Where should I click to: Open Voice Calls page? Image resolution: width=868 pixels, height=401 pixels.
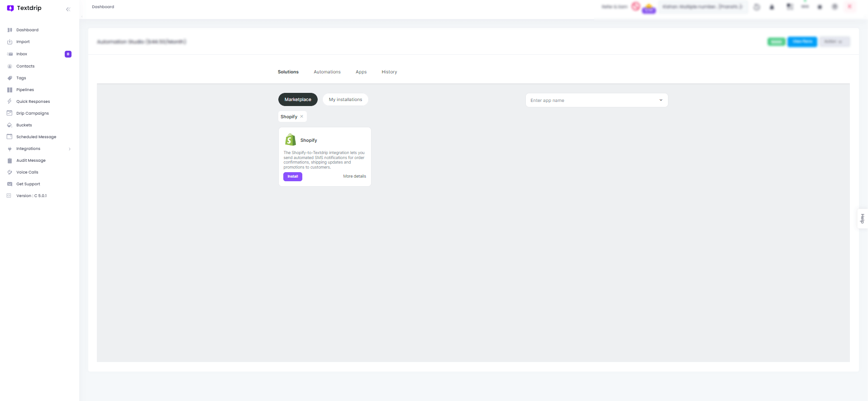(27, 172)
